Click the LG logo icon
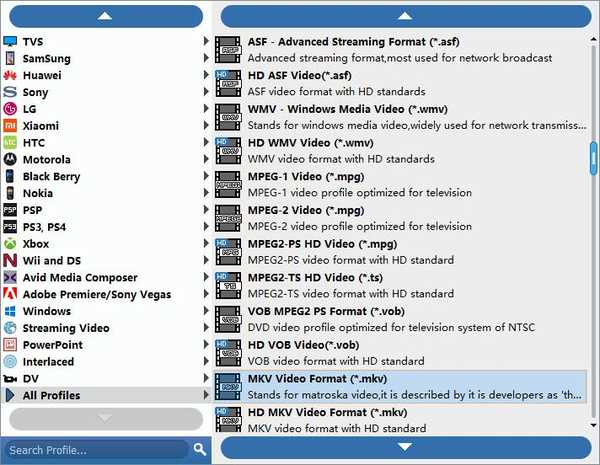This screenshot has height=465, width=600. point(10,109)
